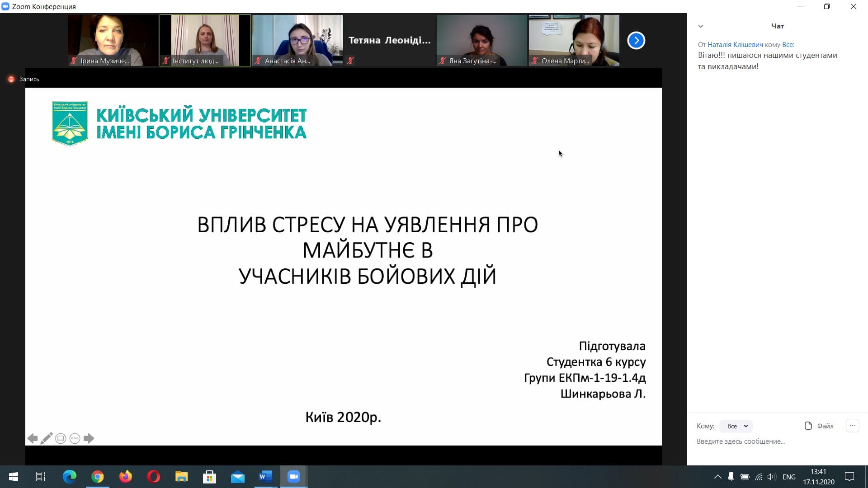This screenshot has width=868, height=488.
Task: Select Анастасія video thumbnail
Action: (x=297, y=40)
